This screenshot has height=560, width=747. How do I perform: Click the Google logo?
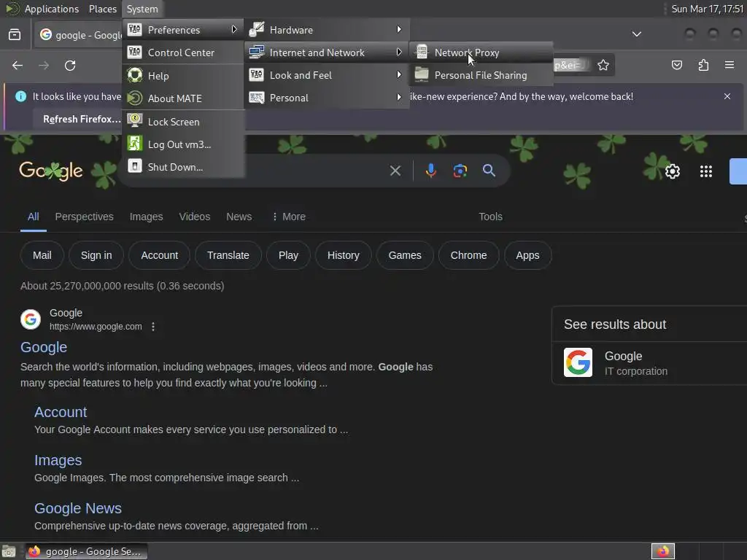tap(51, 171)
